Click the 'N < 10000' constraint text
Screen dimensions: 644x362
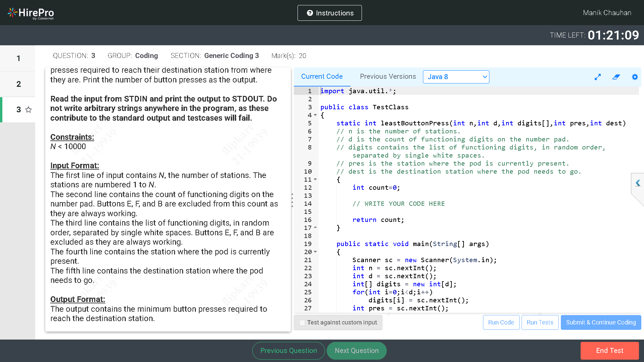click(68, 146)
